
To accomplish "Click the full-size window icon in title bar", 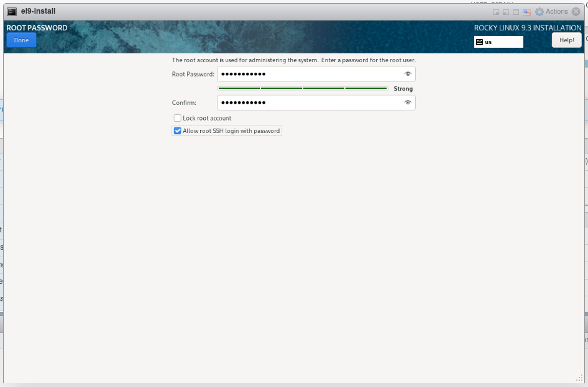I will click(516, 12).
